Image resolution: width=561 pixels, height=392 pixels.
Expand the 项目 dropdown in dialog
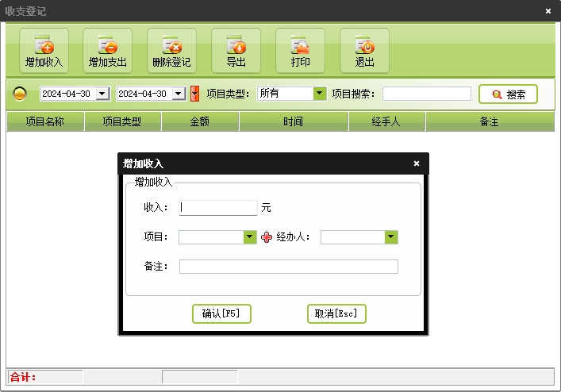tap(249, 237)
